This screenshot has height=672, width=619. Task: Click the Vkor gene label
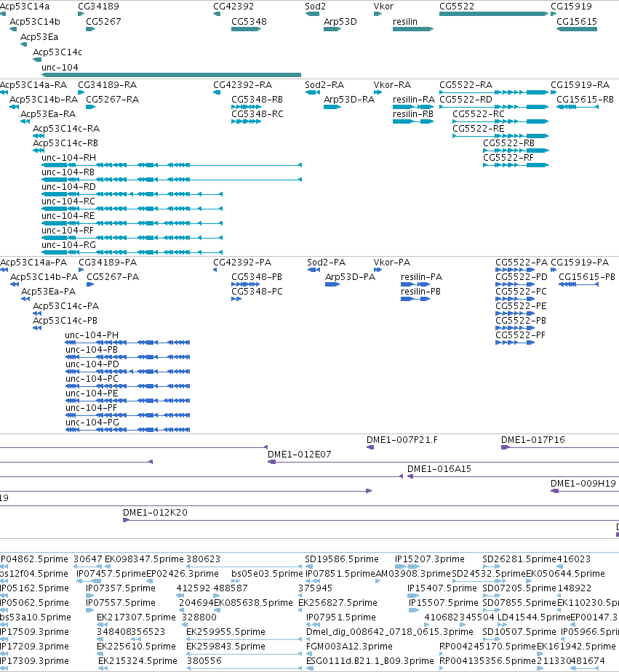tap(383, 7)
